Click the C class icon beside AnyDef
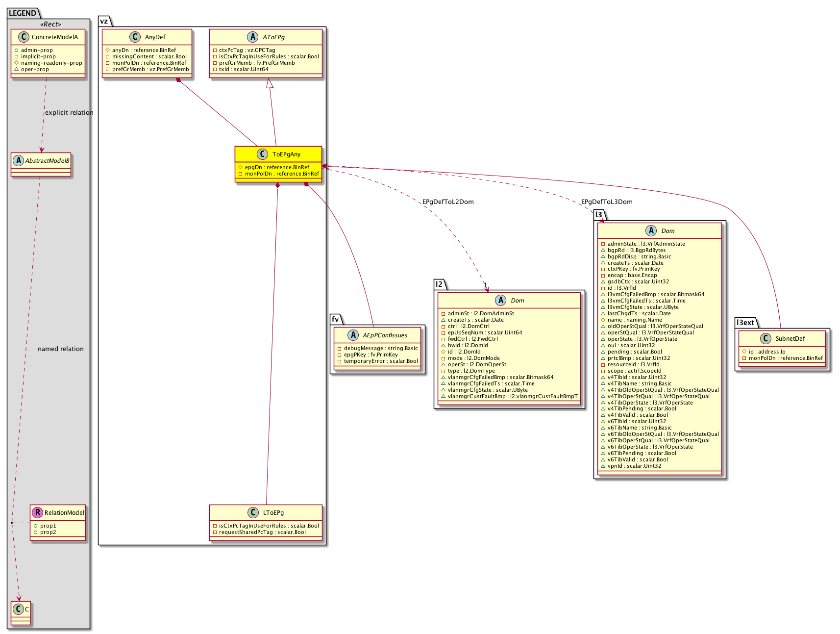 [135, 37]
